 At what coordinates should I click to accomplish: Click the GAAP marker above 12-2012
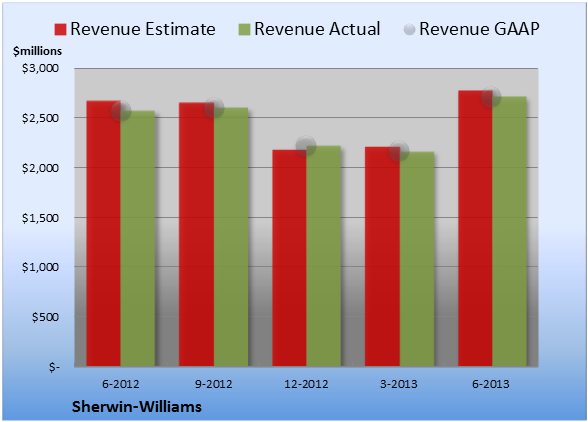pos(306,146)
